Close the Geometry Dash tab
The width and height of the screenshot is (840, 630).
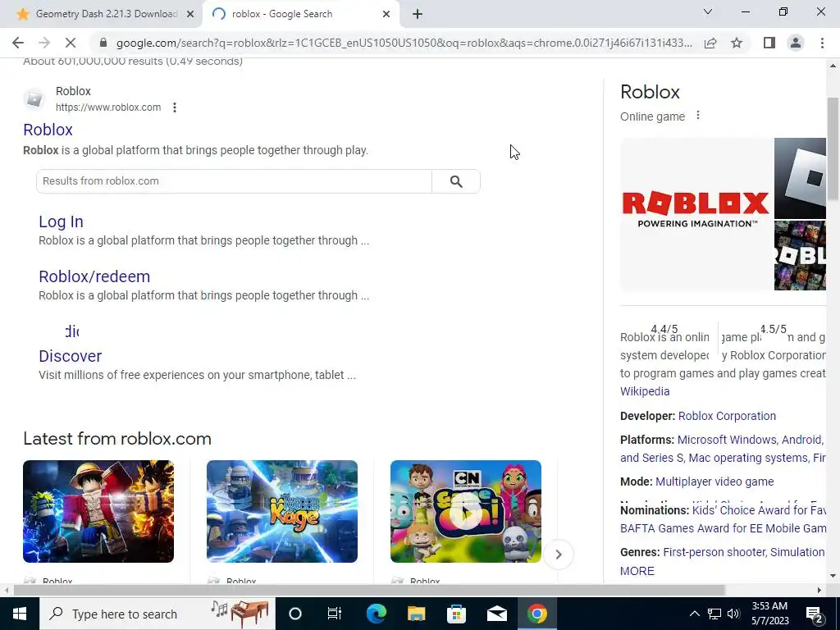point(190,15)
